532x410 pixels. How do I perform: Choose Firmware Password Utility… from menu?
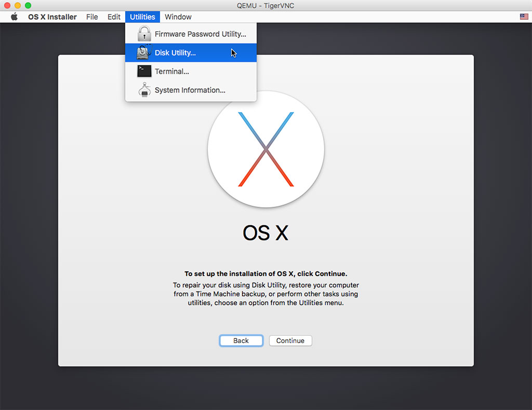(191, 34)
